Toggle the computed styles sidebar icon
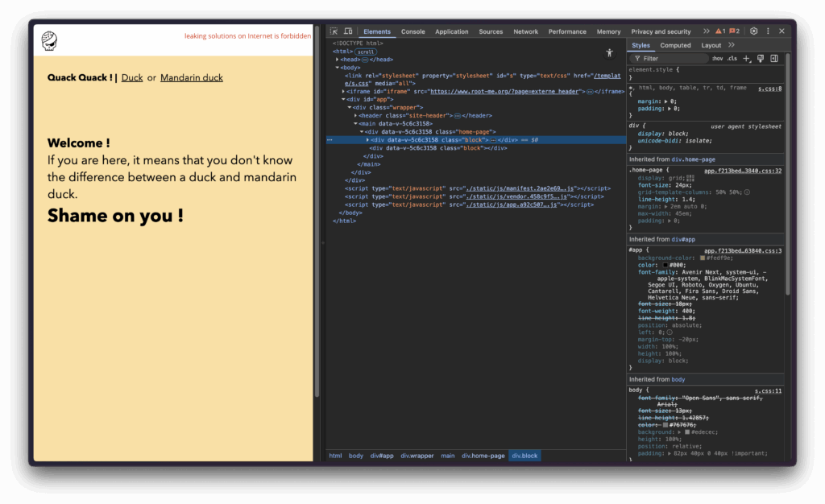Viewport: 825px width, 504px height. point(774,59)
